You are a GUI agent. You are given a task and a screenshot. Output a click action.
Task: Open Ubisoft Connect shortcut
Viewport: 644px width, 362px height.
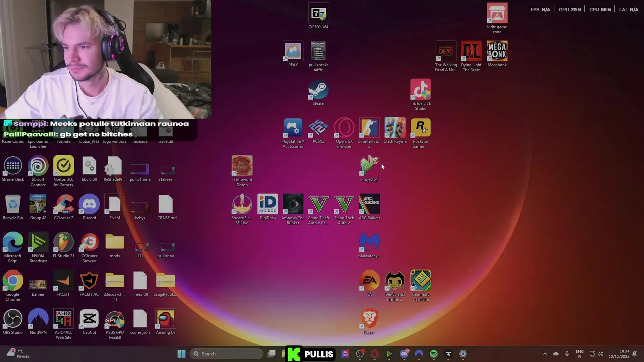pos(38,171)
